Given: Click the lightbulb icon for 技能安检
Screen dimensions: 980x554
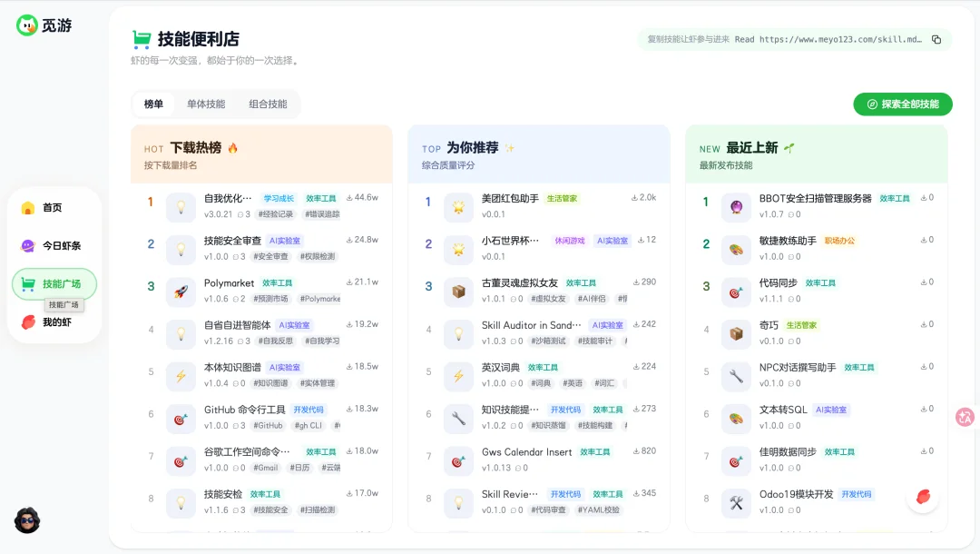Looking at the screenshot, I should (181, 503).
